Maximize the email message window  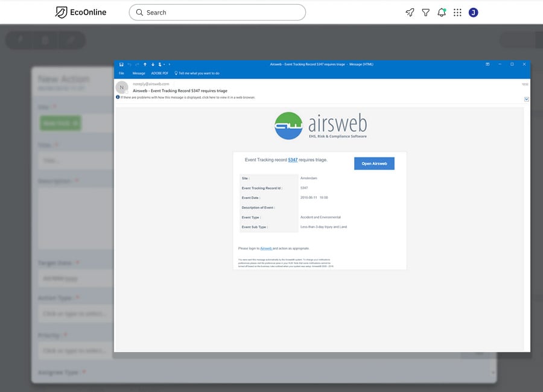512,65
